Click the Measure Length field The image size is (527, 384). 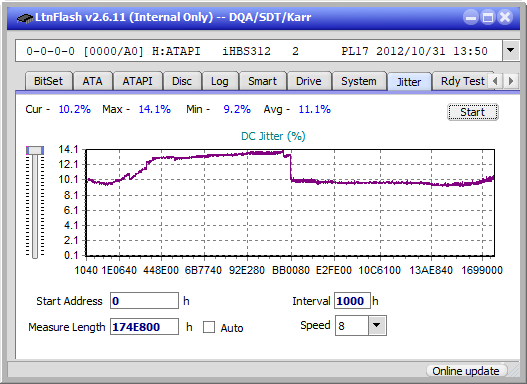coord(144,327)
